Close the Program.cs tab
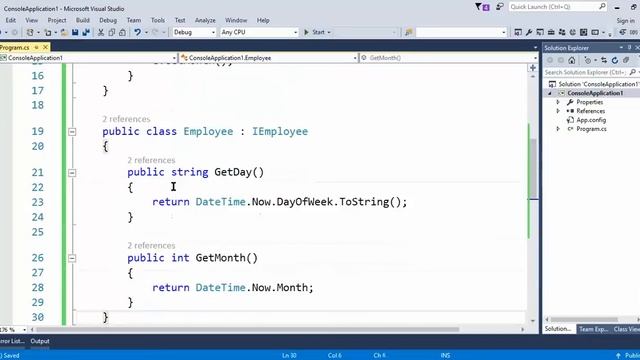 [45, 47]
